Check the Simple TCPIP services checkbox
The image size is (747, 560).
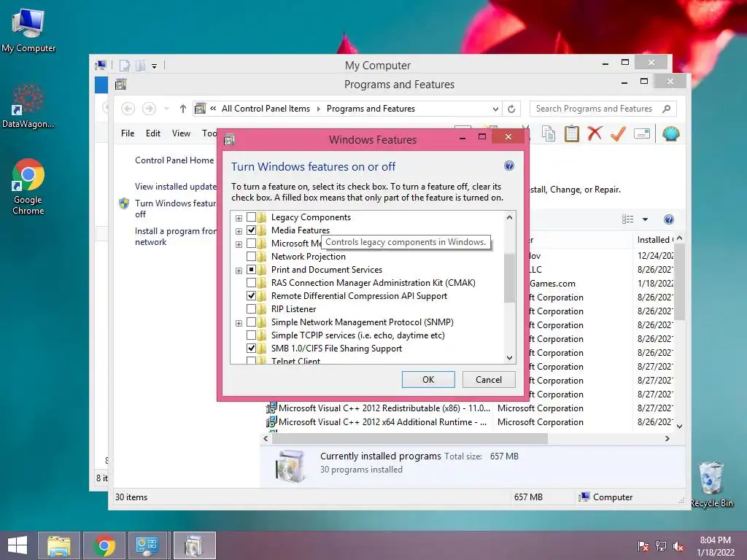[251, 335]
